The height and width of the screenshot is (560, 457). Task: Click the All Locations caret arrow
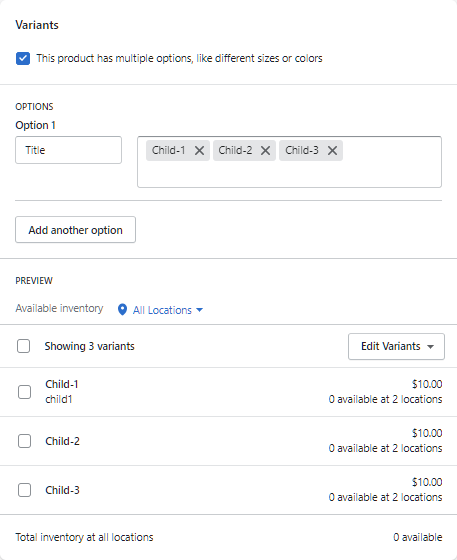(x=200, y=310)
